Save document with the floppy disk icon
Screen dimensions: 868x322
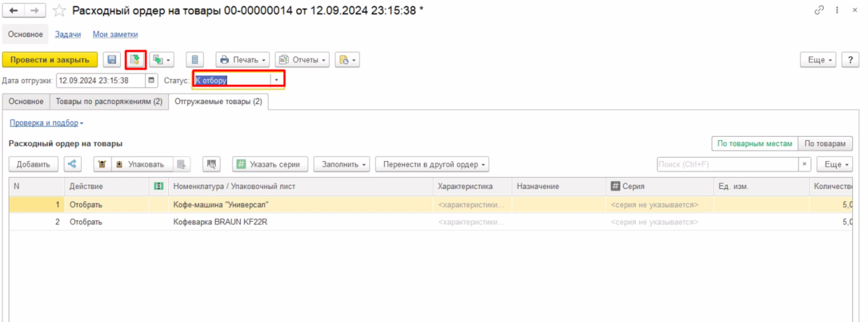tap(111, 60)
